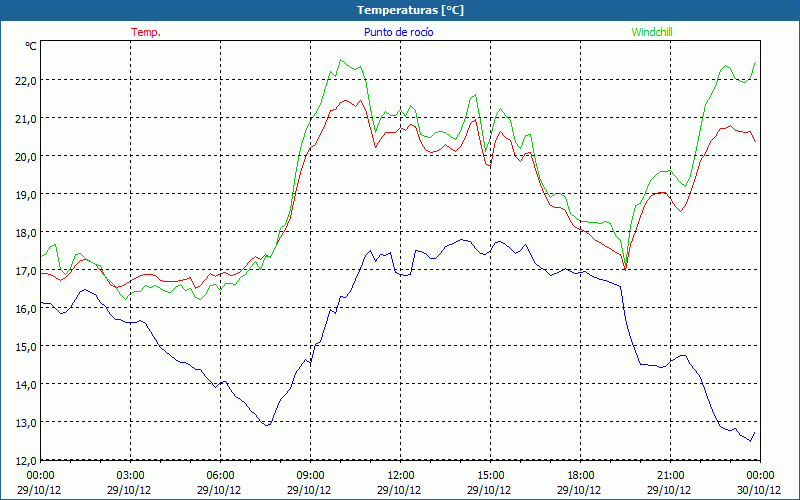Click the 19,0 value on the temperature axis
The image size is (800, 500).
[26, 195]
